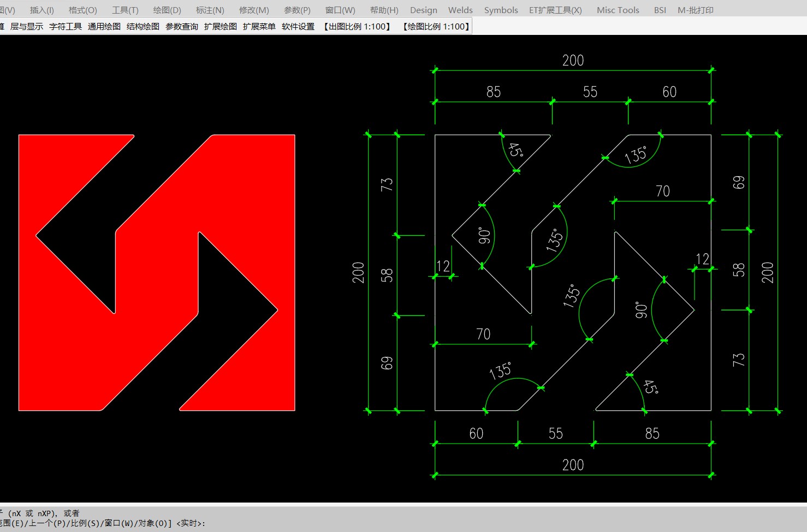This screenshot has width=807, height=532.
Task: Click the command line prompt ending in <实时>
Action: 103,523
